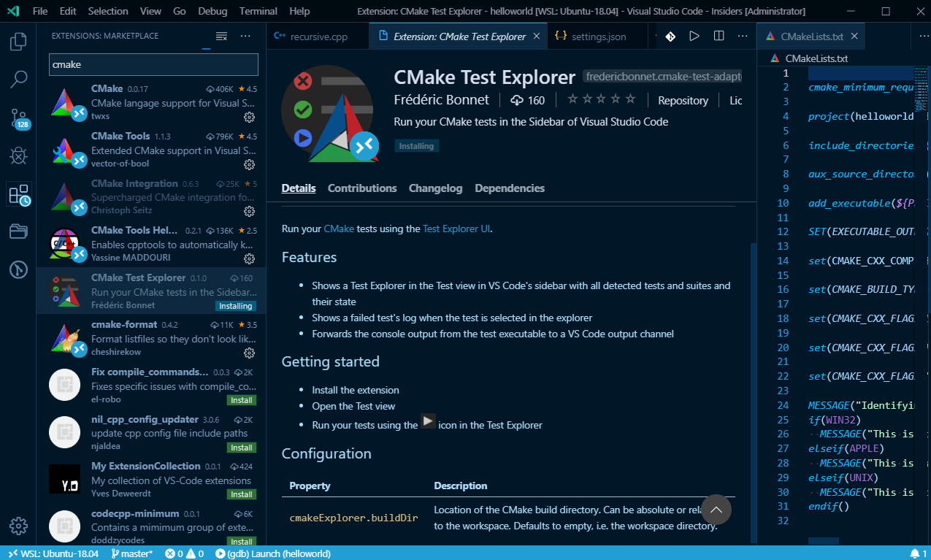Select the CMakeLists.txt editor tab
Image resolution: width=931 pixels, height=560 pixels.
click(x=811, y=37)
